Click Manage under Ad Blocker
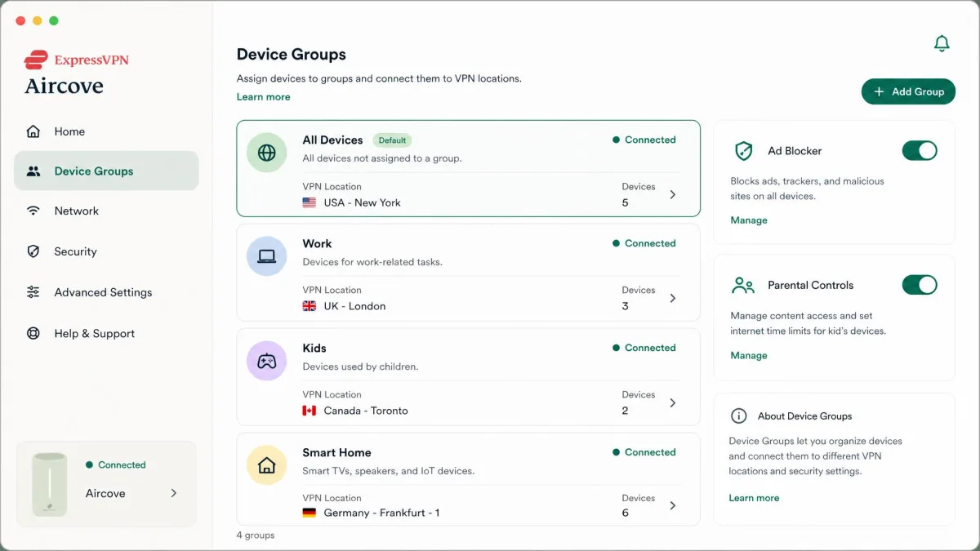 (x=749, y=220)
